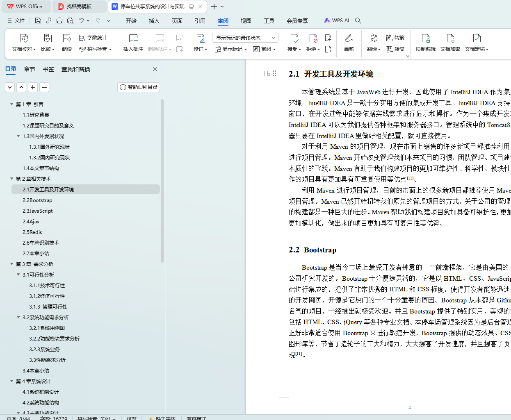
Task: Open WPS AI assistant
Action: click(x=337, y=20)
